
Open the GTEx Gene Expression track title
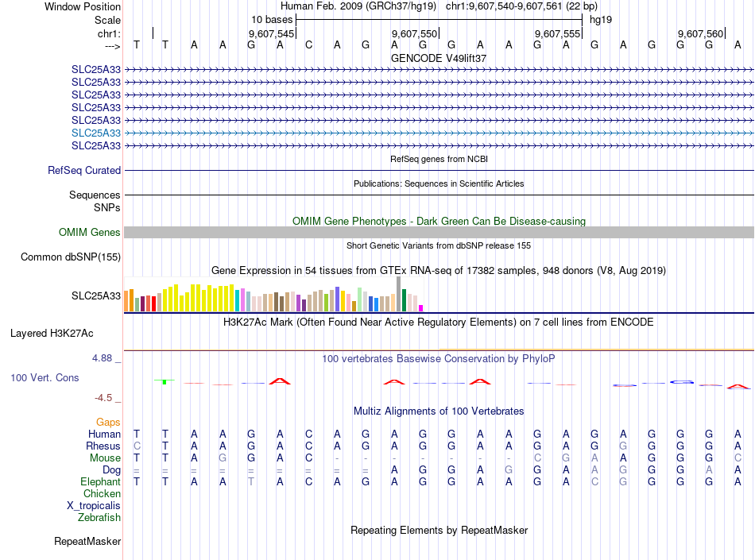coord(438,270)
